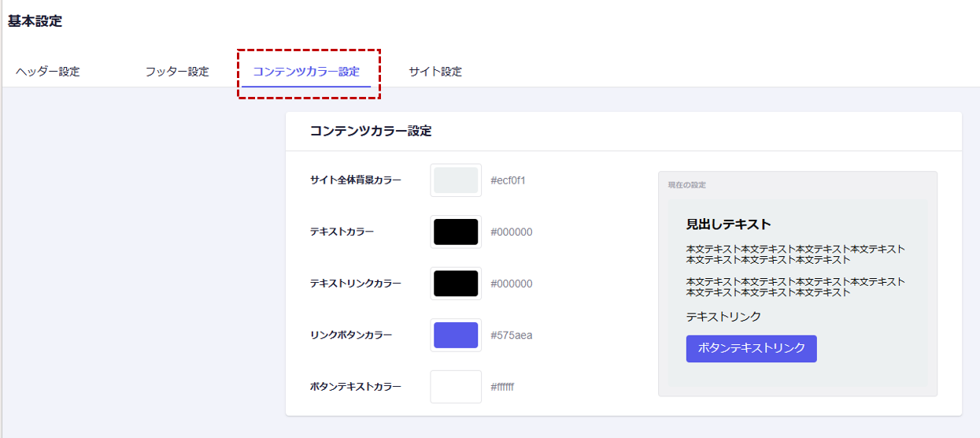The image size is (980, 438).
Task: Click the 基本設定 page title
Action: (35, 21)
